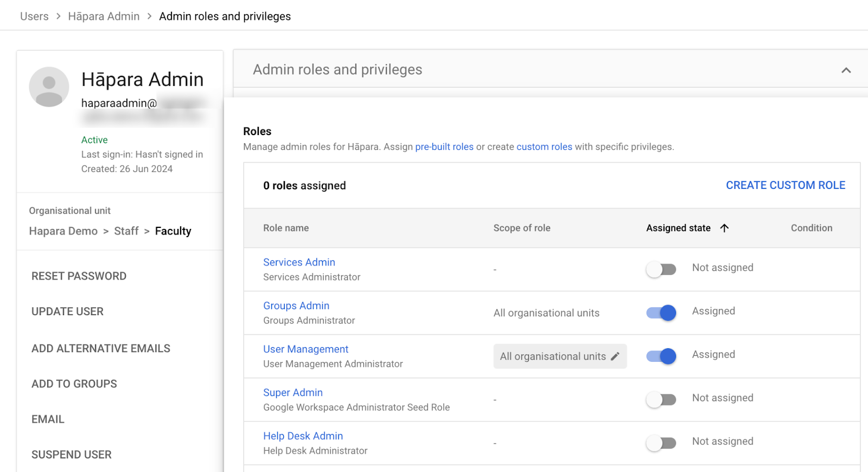The image size is (868, 472).
Task: Go to Users in the breadcrumb
Action: 34,16
